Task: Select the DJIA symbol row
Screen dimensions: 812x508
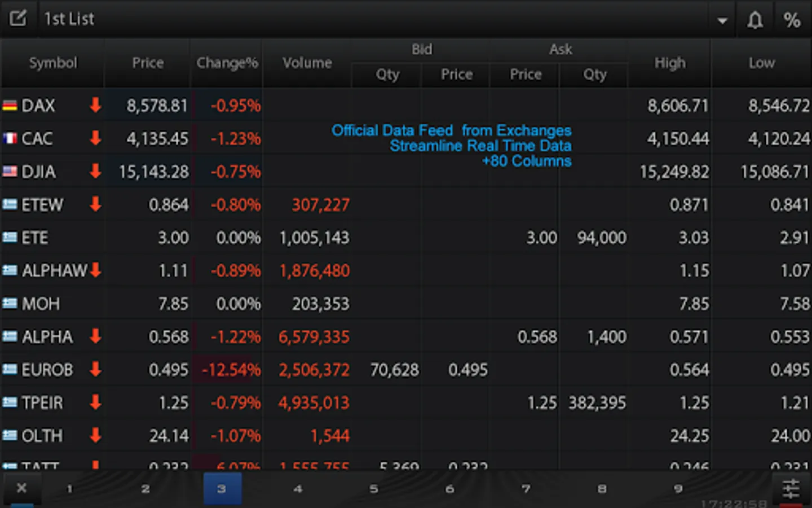Action: point(406,172)
